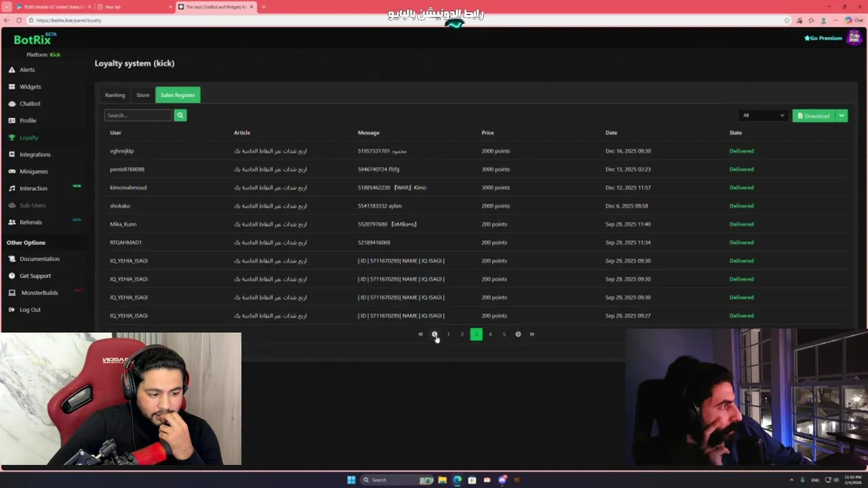The width and height of the screenshot is (868, 488).
Task: Focus the sales Search input field
Action: pyautogui.click(x=138, y=115)
